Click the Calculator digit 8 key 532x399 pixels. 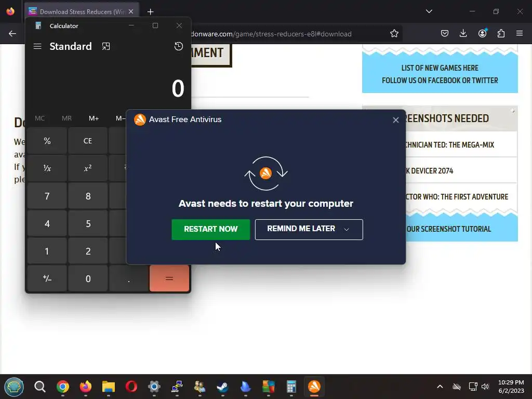(x=88, y=196)
